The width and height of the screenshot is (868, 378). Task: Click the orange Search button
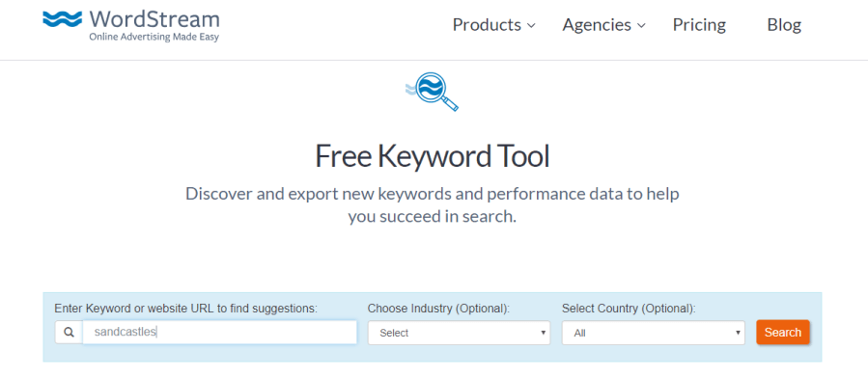tap(783, 332)
